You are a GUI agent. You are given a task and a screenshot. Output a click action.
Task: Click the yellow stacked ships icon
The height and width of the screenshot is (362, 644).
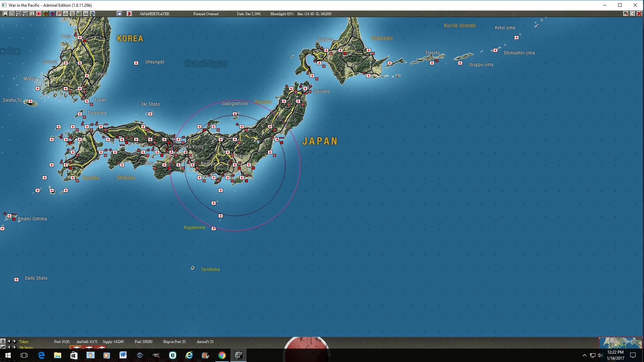coord(72,14)
